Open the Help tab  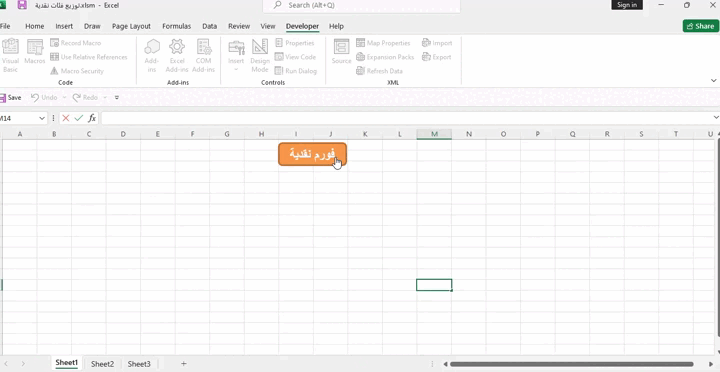coord(336,26)
